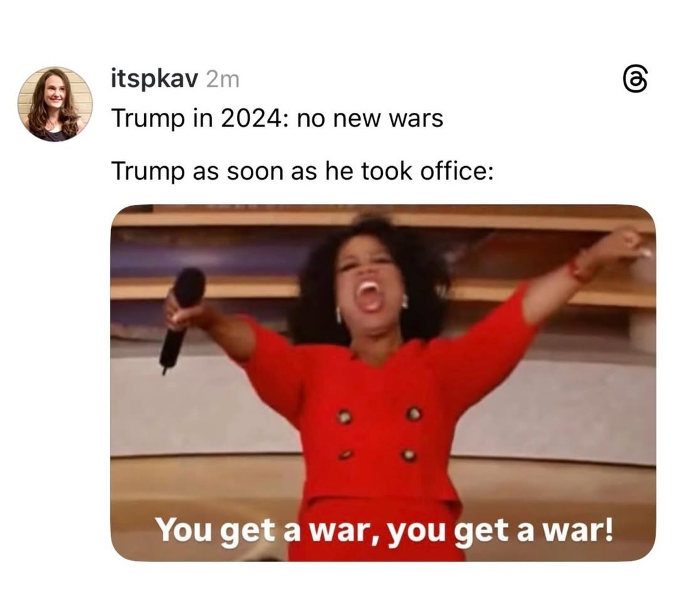Open the itspkav profile avatar
The height and width of the screenshot is (616, 677).
(x=55, y=104)
